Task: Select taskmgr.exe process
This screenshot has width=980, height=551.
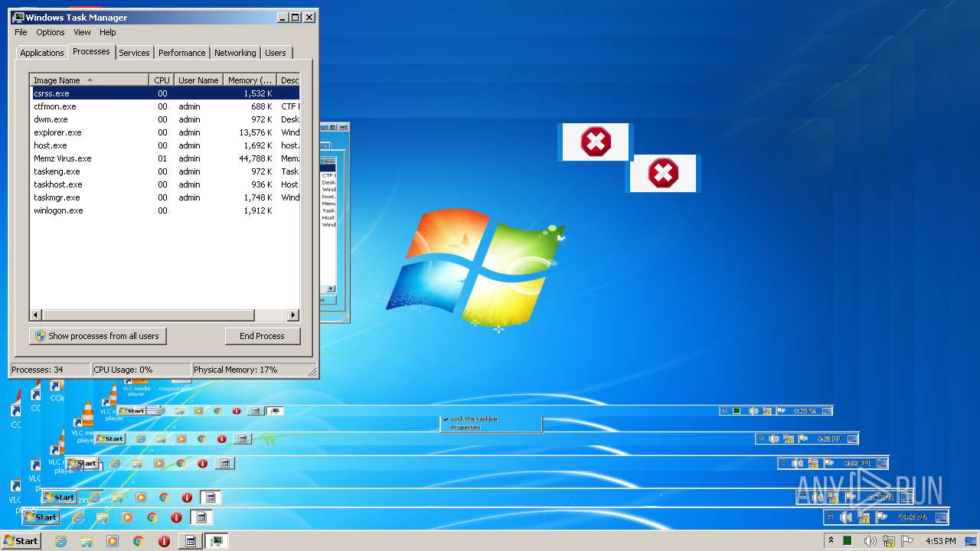Action: coord(165,197)
